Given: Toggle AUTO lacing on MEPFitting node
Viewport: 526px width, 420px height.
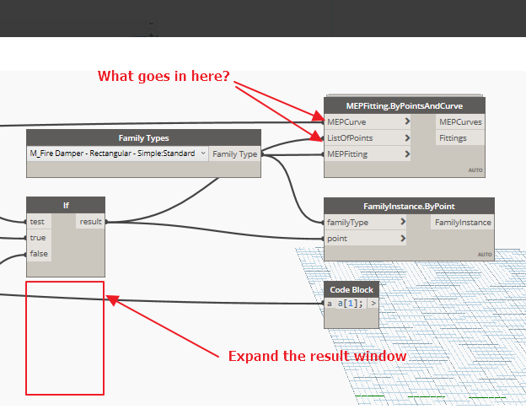Looking at the screenshot, I should (x=475, y=170).
